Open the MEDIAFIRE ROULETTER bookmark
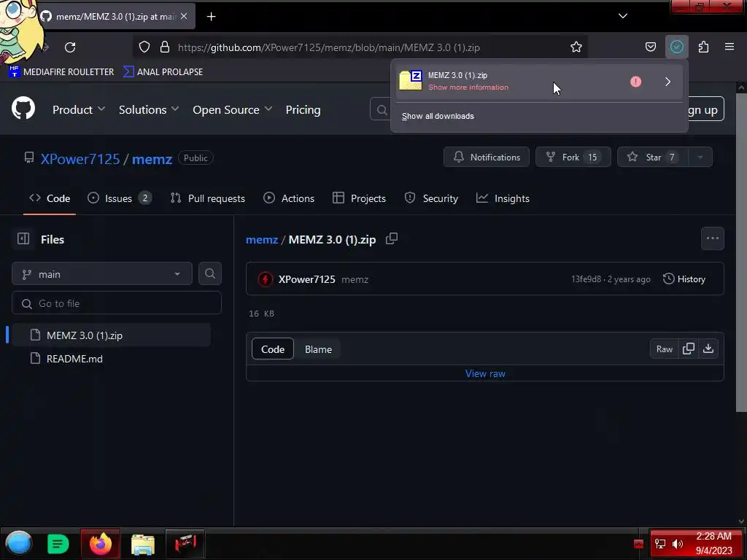The image size is (747, 560). point(61,72)
